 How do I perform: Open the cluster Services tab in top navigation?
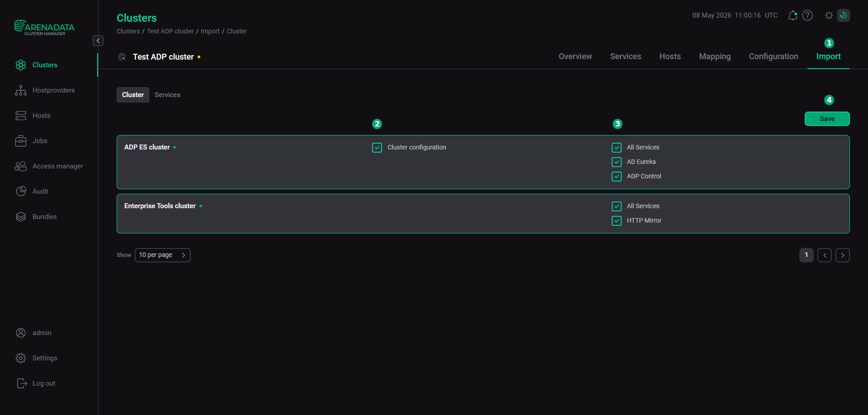pos(626,56)
